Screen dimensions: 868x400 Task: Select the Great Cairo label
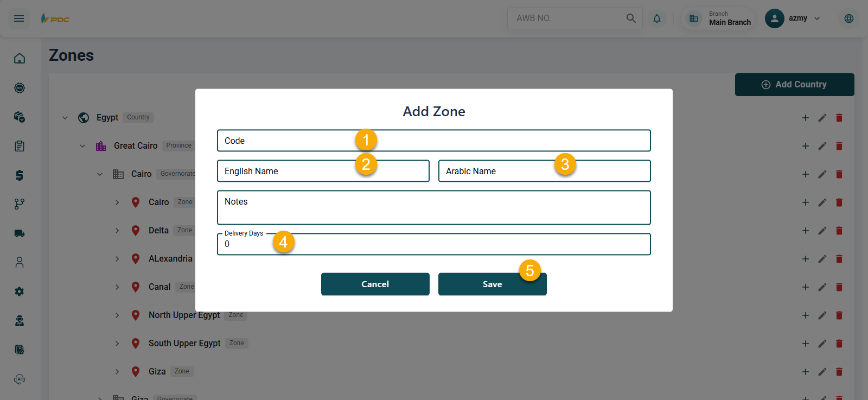point(136,146)
